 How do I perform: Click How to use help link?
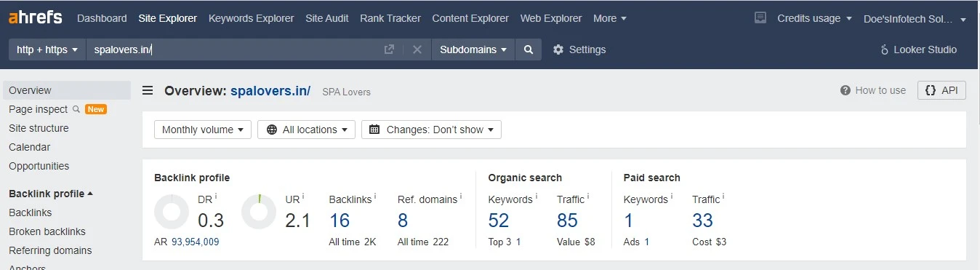(873, 90)
